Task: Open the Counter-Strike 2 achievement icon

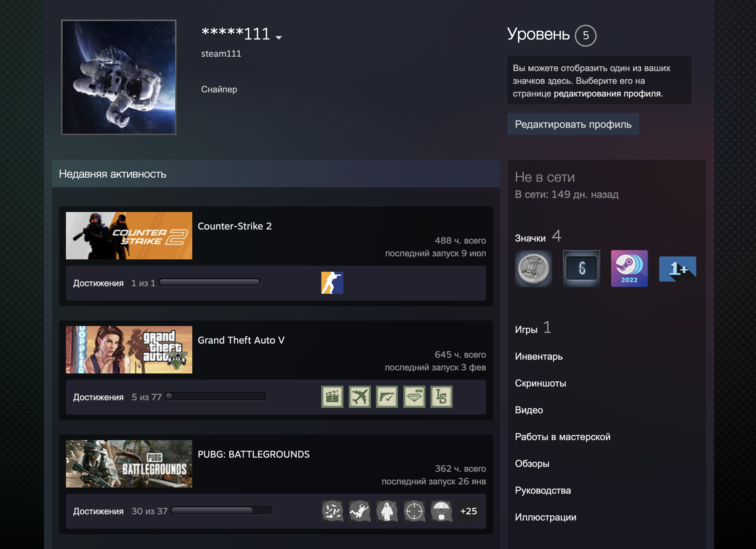Action: pos(332,283)
